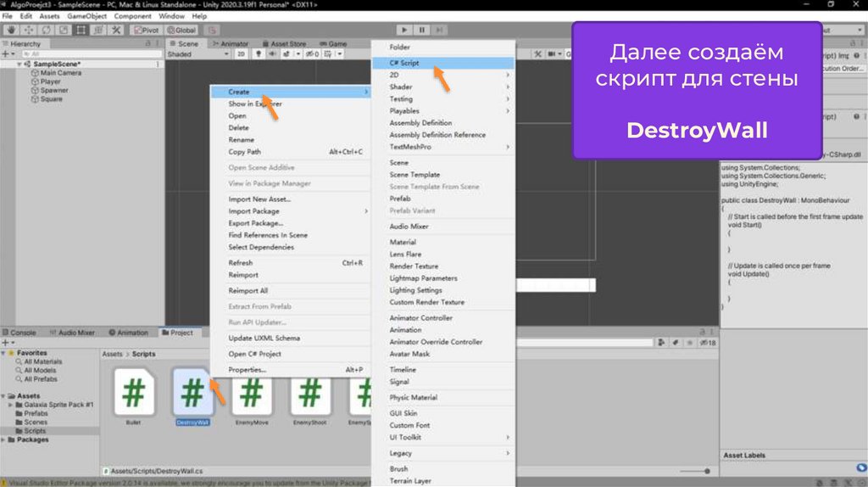The image size is (868, 487).
Task: Focus the Hierarchy search field
Action: point(92,54)
